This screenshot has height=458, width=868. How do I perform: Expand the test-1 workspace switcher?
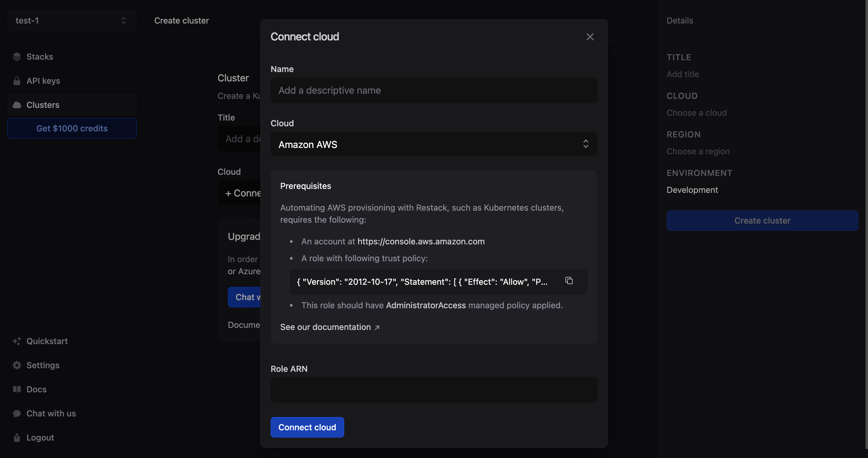click(71, 20)
